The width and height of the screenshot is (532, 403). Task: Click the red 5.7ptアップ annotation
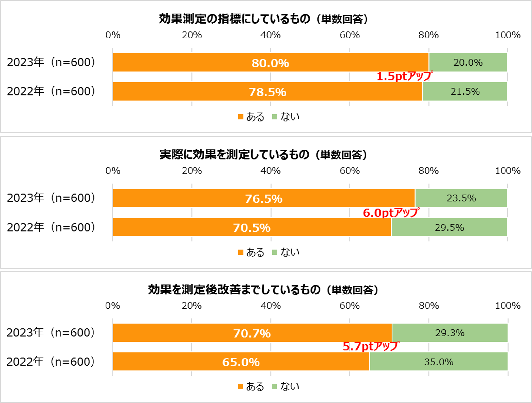[x=371, y=347]
